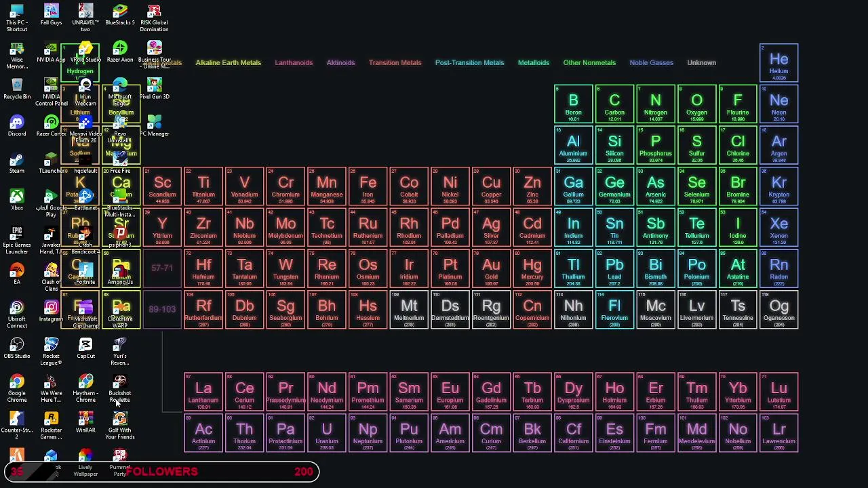Select the hqdefault image file
868x488 pixels.
(x=85, y=163)
